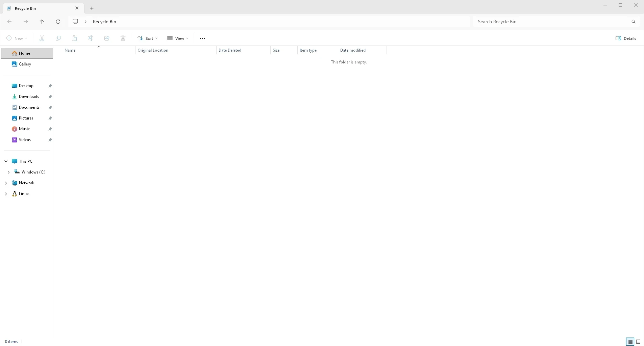This screenshot has height=346, width=644.
Task: Sort by Date Deleted column header
Action: [x=243, y=50]
